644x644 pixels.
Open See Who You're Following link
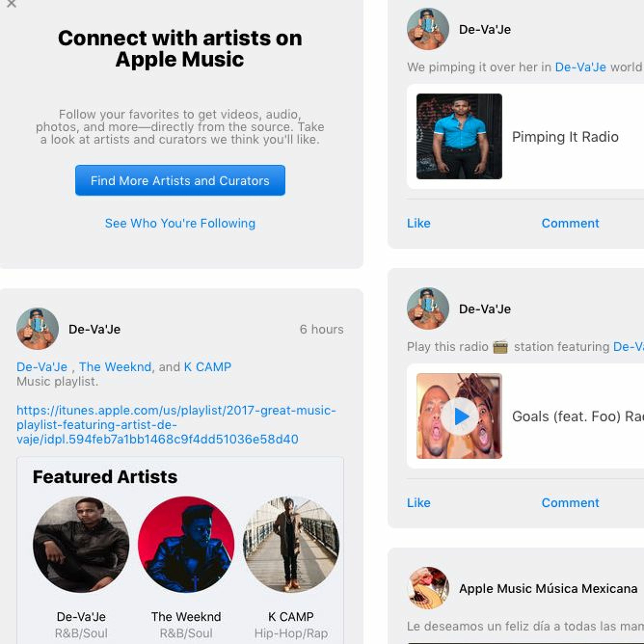pos(180,223)
